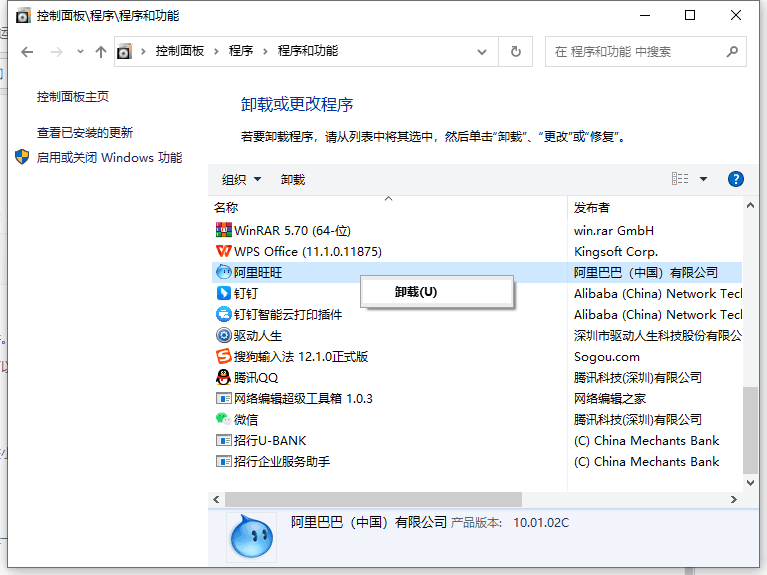This screenshot has width=767, height=575.
Task: Click the 网络编辑超级工具箱 program icon
Action: pyautogui.click(x=224, y=398)
